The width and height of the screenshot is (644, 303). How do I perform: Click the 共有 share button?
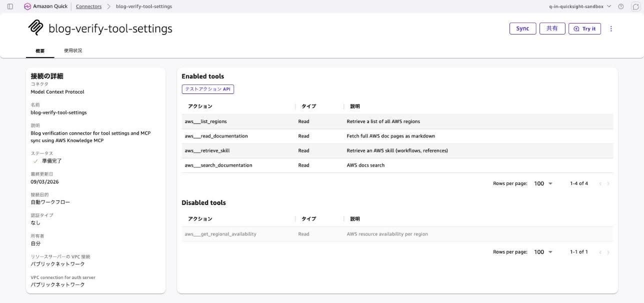pyautogui.click(x=552, y=28)
